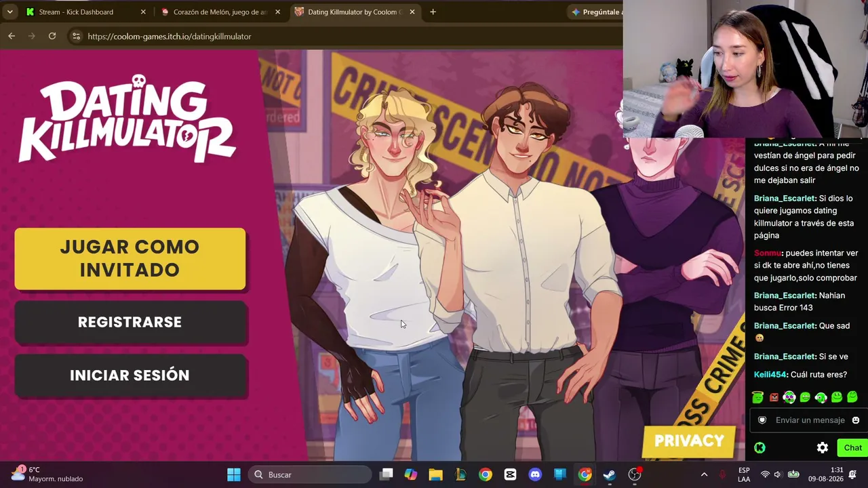Insert the angel halo green emote

tap(757, 397)
